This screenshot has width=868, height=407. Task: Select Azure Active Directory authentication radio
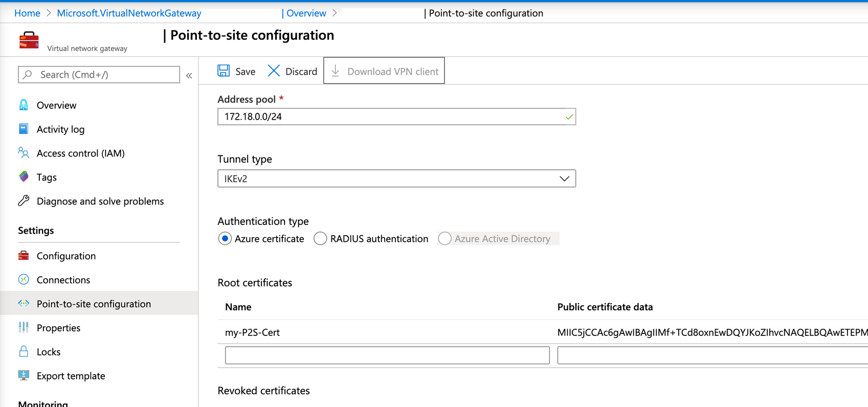tap(444, 239)
